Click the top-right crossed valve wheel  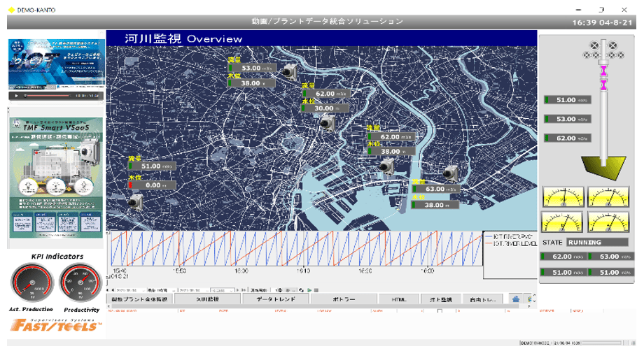tap(612, 45)
